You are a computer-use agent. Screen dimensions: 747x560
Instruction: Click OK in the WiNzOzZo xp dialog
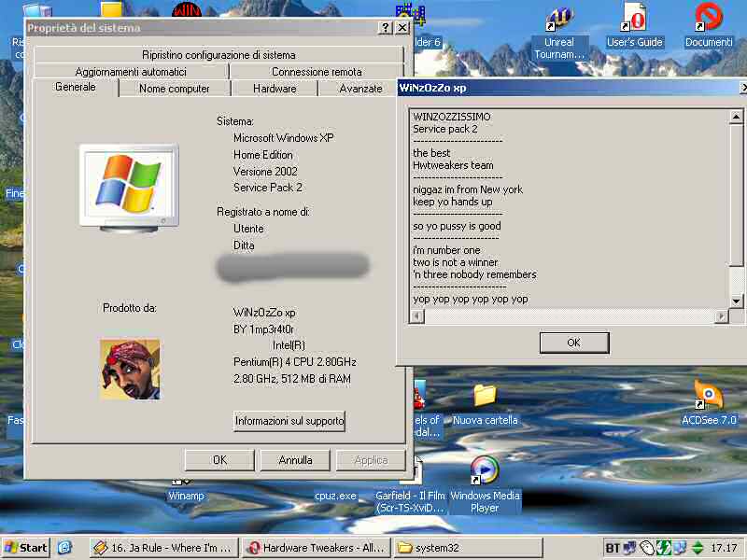[574, 343]
